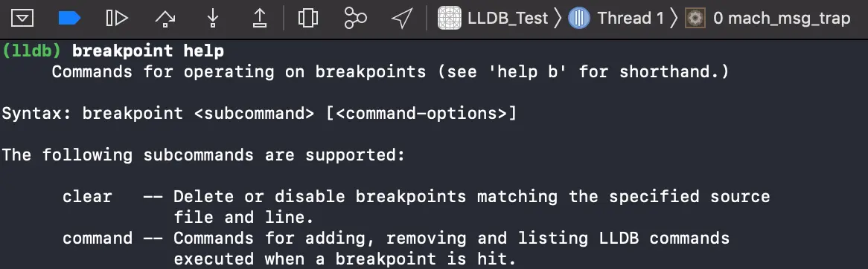
Task: Click the 'breakpoint help' command text
Action: (x=148, y=51)
